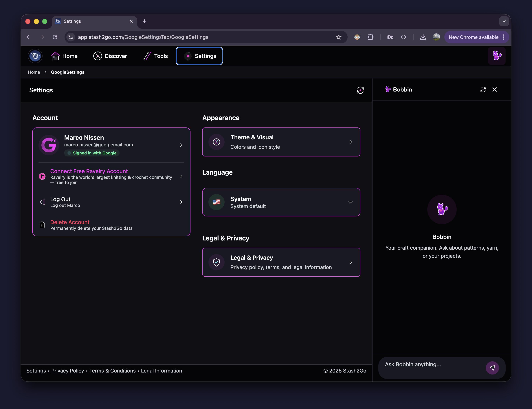Click Log Out button

(60, 202)
